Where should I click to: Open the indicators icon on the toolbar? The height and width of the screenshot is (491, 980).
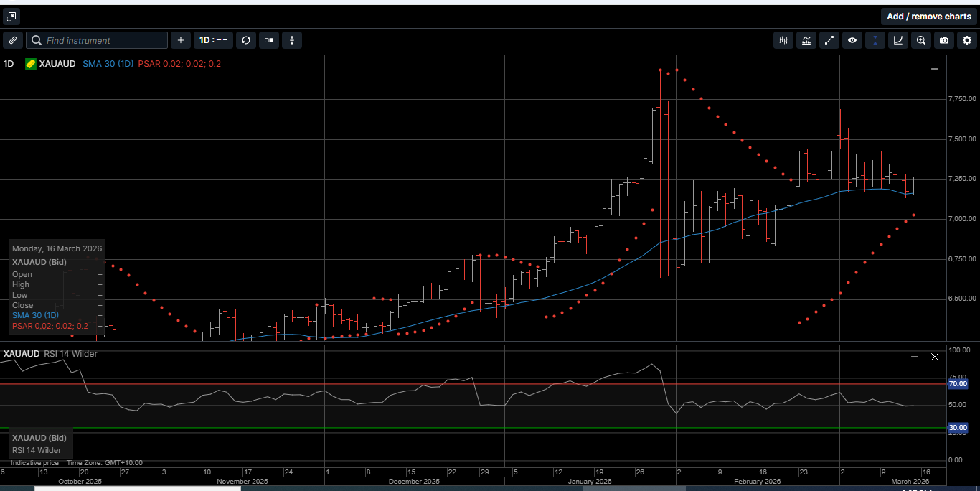tap(783, 40)
